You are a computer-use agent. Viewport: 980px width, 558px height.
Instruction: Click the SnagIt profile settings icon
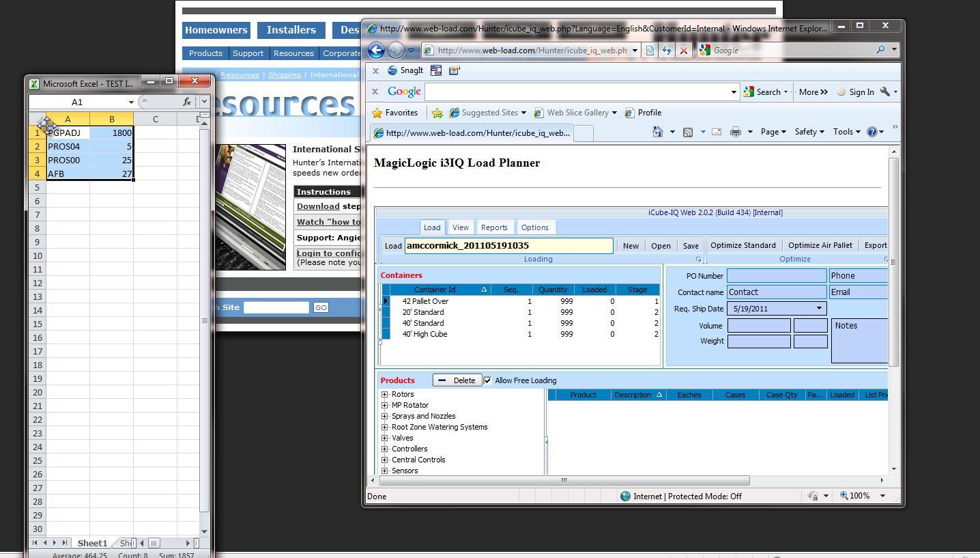pyautogui.click(x=455, y=70)
